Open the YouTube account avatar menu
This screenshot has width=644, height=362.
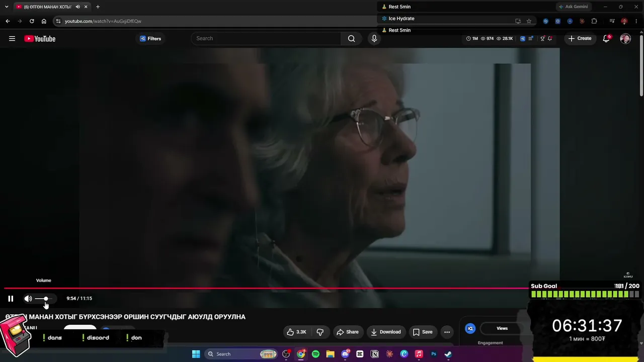pos(625,39)
